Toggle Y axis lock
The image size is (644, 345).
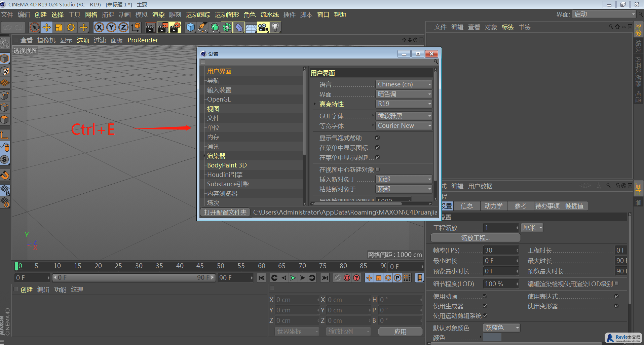coord(111,27)
